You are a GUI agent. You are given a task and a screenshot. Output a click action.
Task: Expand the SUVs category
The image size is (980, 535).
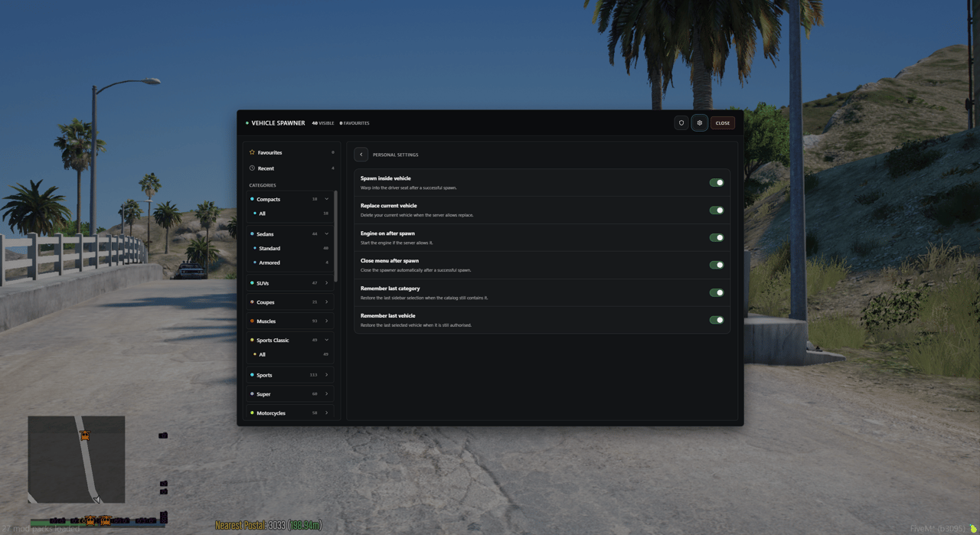[x=289, y=283]
